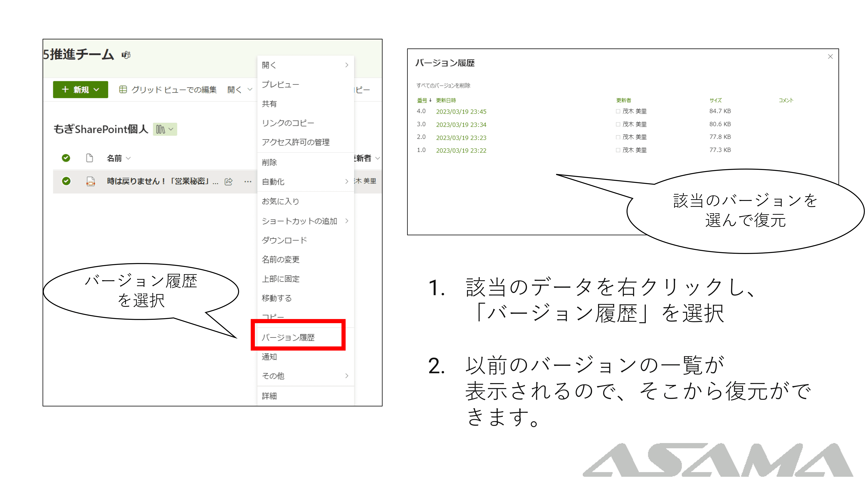
Task: Toggle the select-all checkmark in header
Action: pos(66,158)
